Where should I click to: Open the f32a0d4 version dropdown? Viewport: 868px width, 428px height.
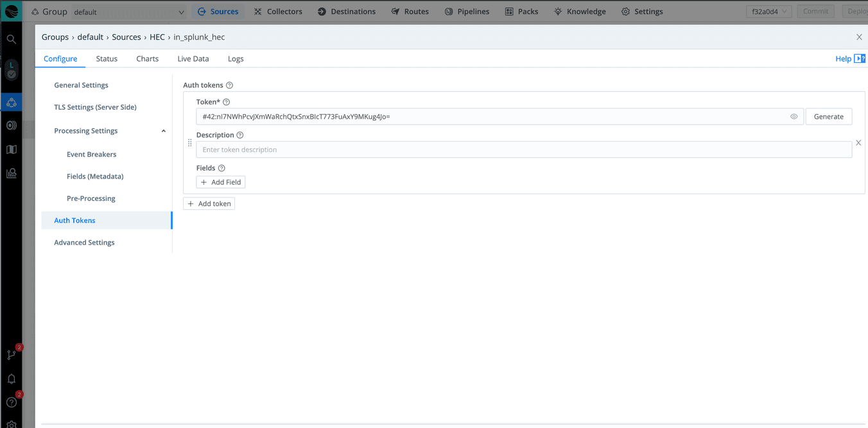click(x=768, y=12)
